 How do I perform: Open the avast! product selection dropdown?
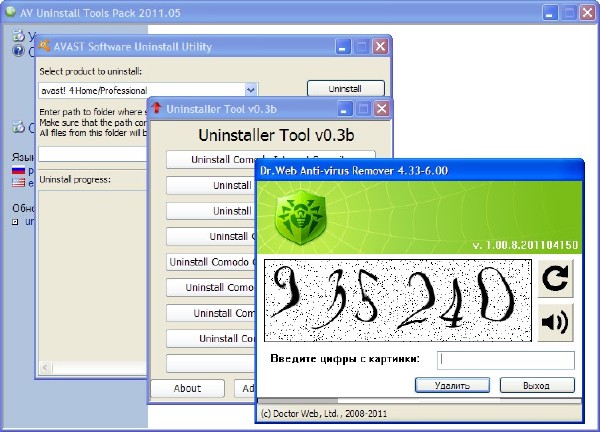[251, 90]
